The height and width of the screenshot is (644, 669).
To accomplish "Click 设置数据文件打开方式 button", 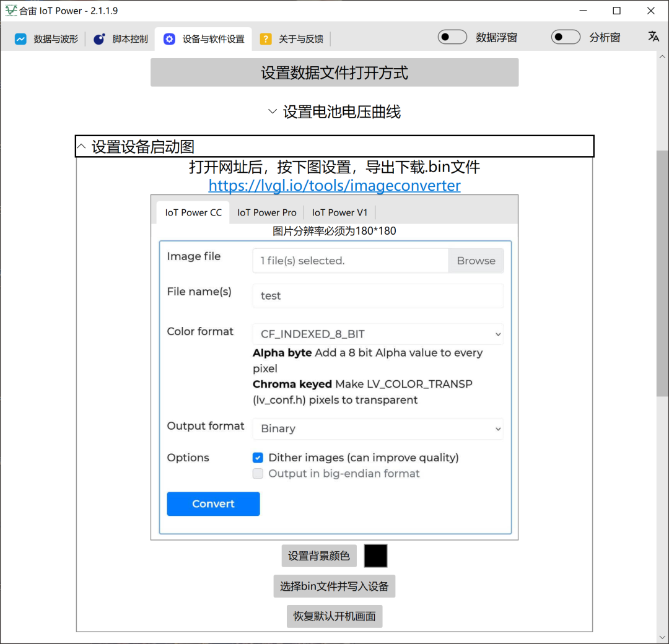I will tap(334, 72).
